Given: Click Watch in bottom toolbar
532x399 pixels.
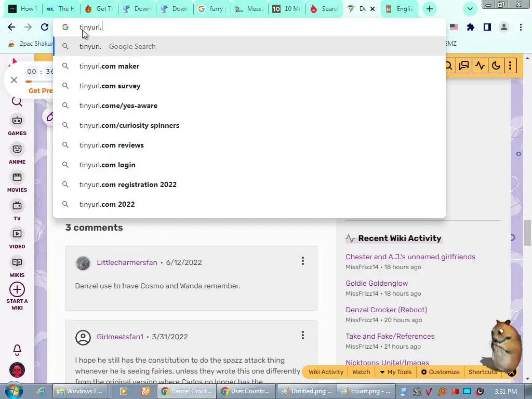Looking at the screenshot, I should point(361,372).
